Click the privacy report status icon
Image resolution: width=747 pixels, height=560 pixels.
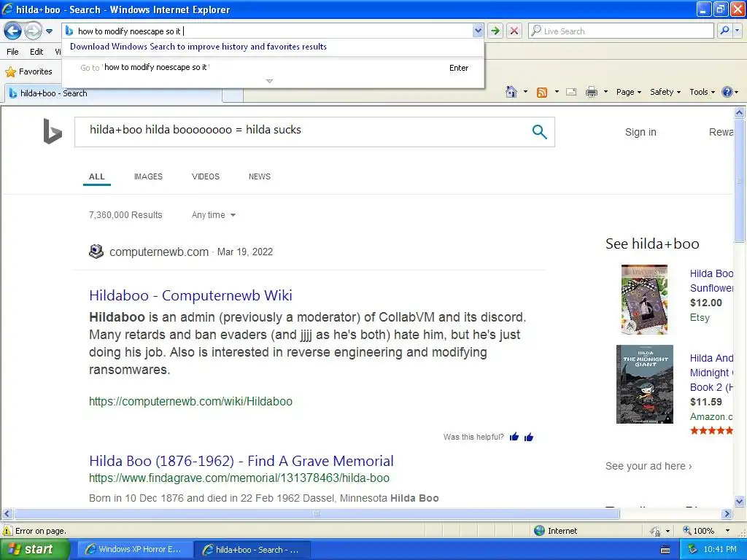pyautogui.click(x=656, y=531)
